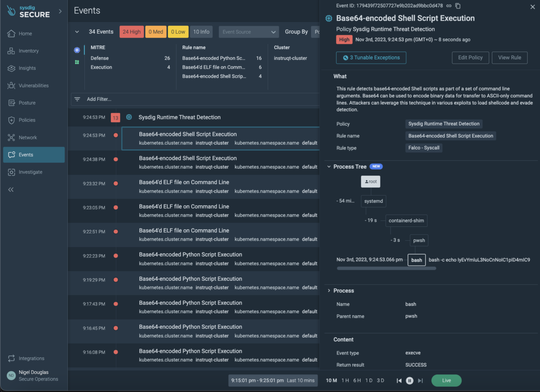Select the 3D time range

381,380
